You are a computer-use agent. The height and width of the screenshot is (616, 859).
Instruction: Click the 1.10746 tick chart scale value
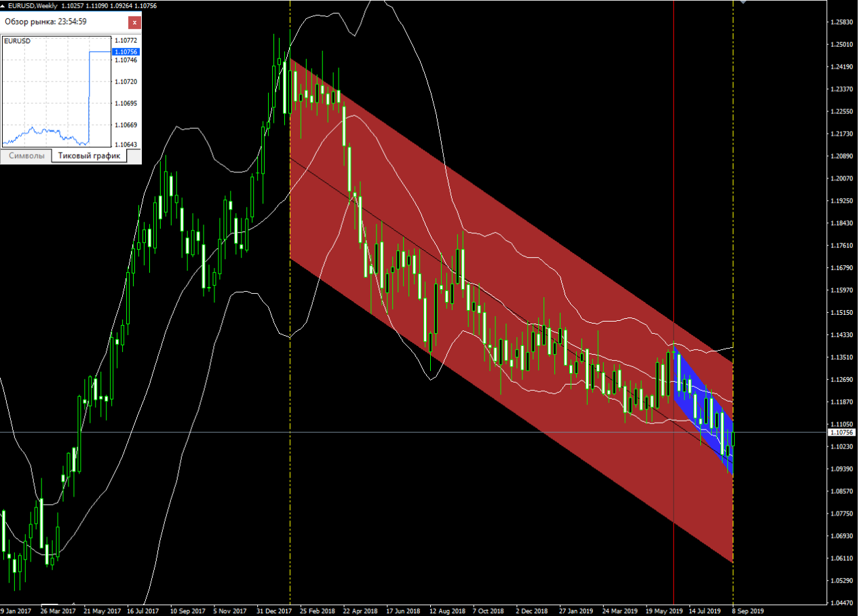[x=126, y=60]
